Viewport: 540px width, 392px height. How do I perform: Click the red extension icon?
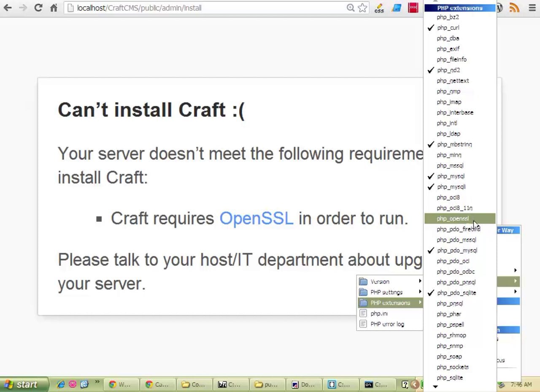[413, 8]
